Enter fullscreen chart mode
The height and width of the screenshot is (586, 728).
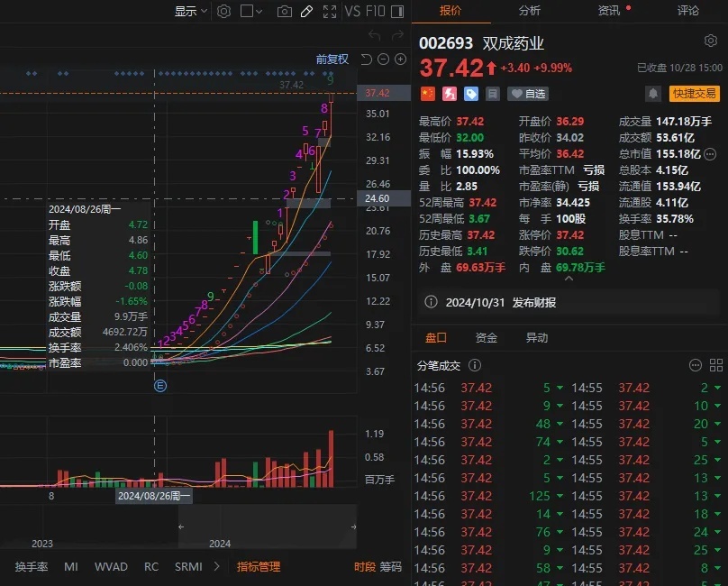(329, 11)
